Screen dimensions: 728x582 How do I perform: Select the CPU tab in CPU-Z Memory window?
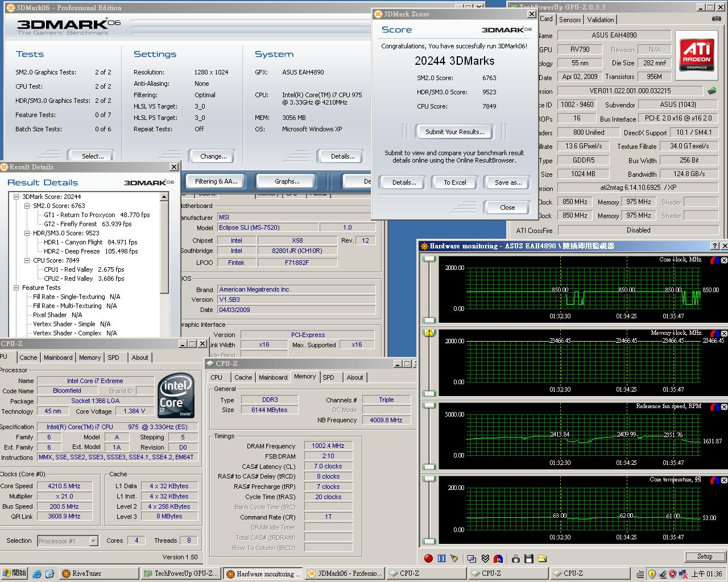[x=217, y=377]
